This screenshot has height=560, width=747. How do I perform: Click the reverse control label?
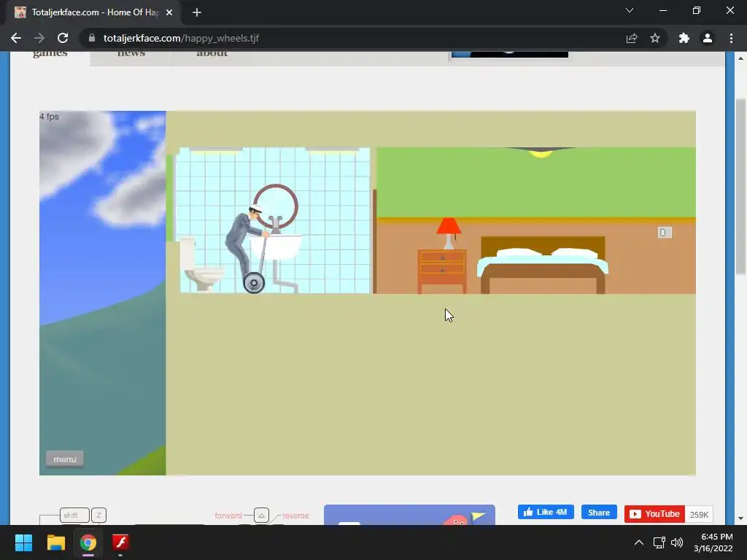tap(295, 516)
